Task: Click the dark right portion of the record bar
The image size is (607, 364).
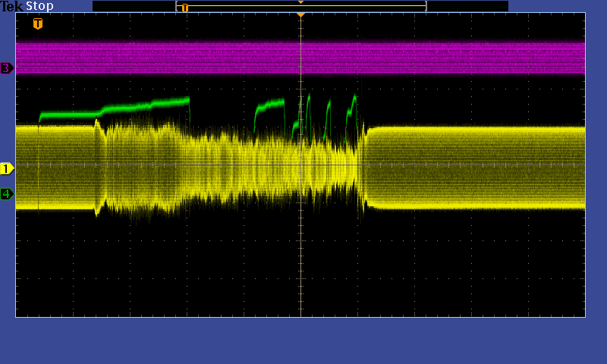Action: pos(467,6)
